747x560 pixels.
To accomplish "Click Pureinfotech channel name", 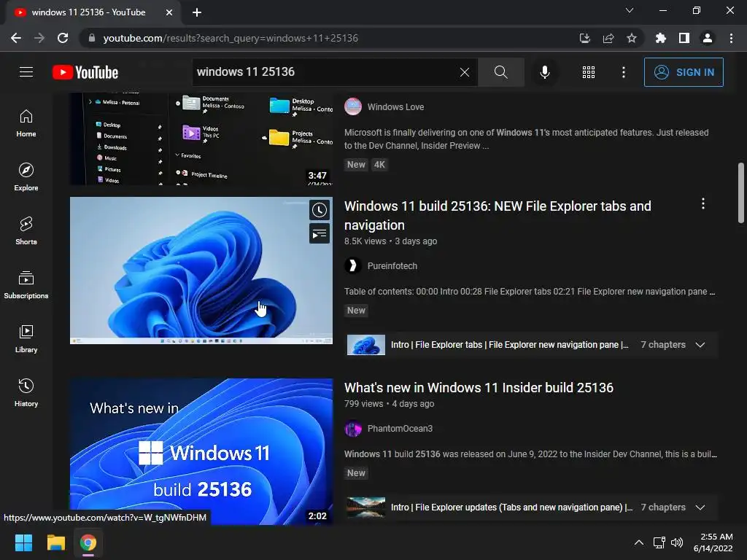I will click(392, 265).
